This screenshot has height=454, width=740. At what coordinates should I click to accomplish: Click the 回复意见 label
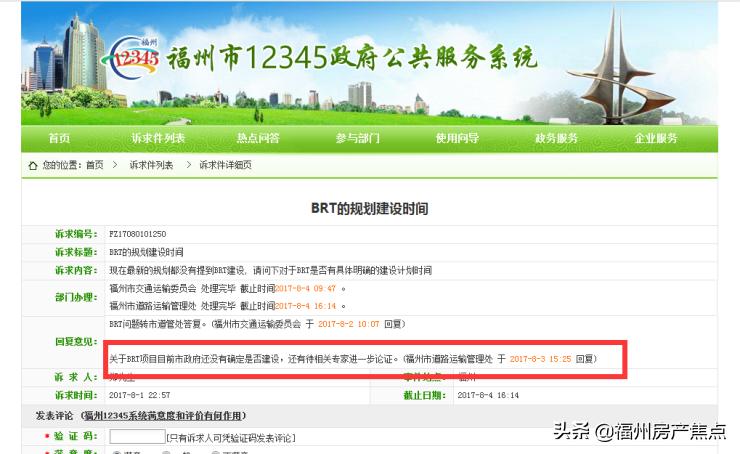coord(76,342)
